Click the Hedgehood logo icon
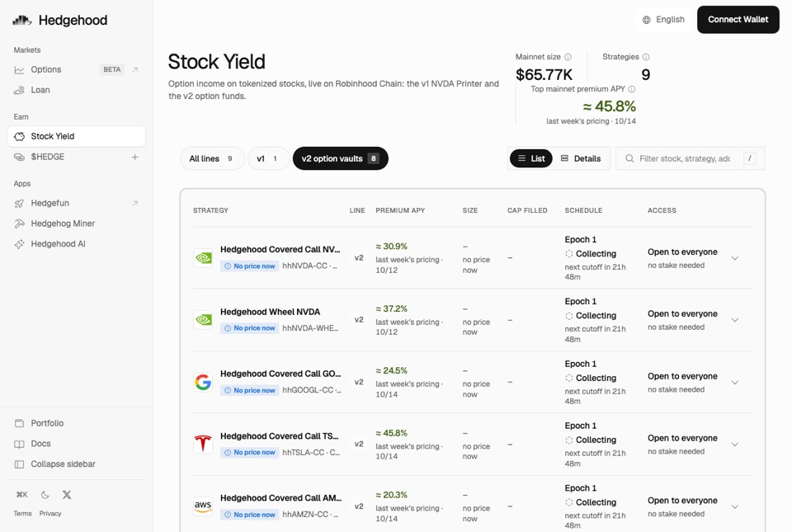The height and width of the screenshot is (532, 792). (21, 20)
